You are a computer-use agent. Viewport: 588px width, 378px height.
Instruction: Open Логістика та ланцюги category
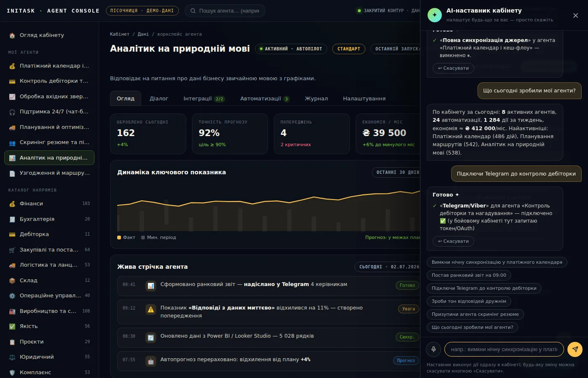(x=49, y=265)
